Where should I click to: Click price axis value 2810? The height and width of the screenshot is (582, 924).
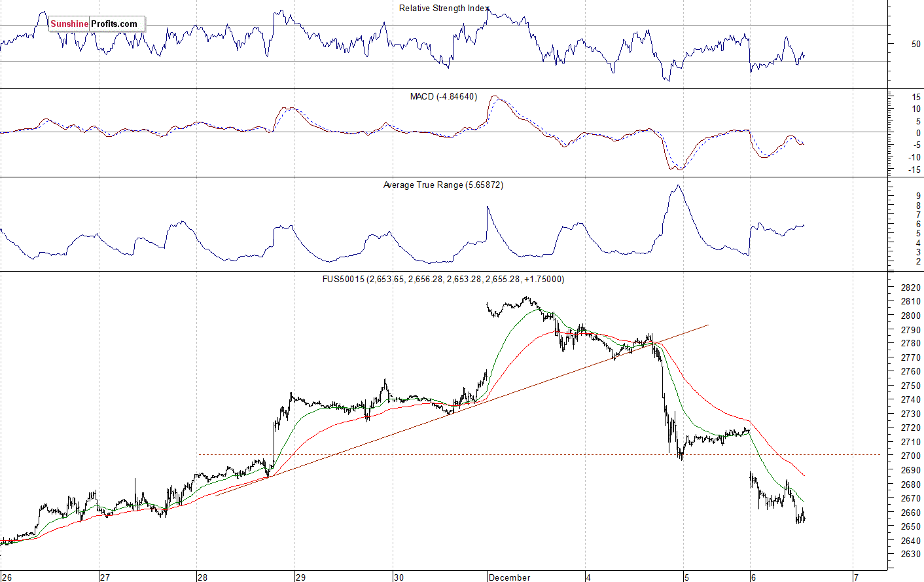pos(910,301)
